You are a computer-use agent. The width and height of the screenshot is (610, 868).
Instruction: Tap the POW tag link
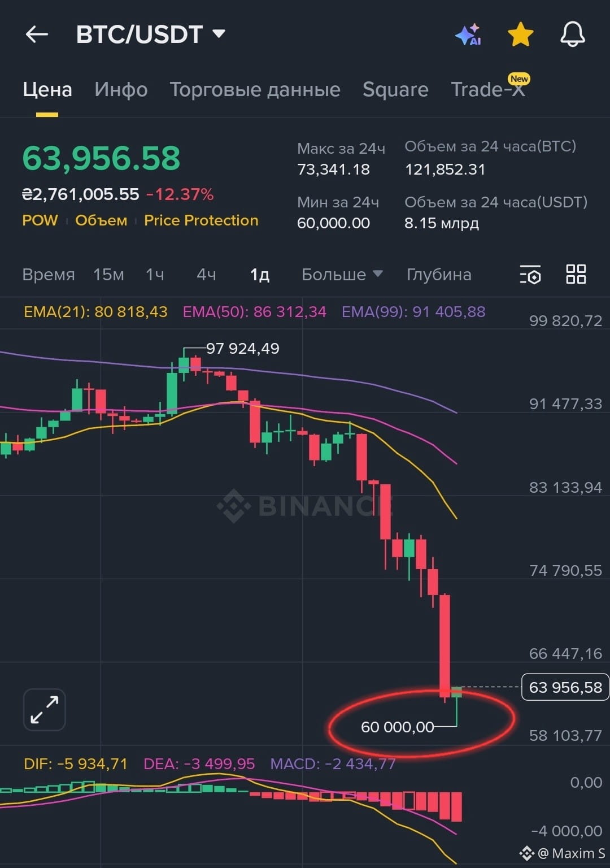click(x=40, y=220)
